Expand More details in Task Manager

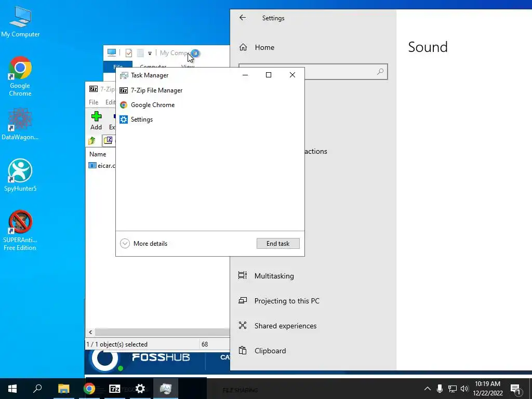(143, 243)
